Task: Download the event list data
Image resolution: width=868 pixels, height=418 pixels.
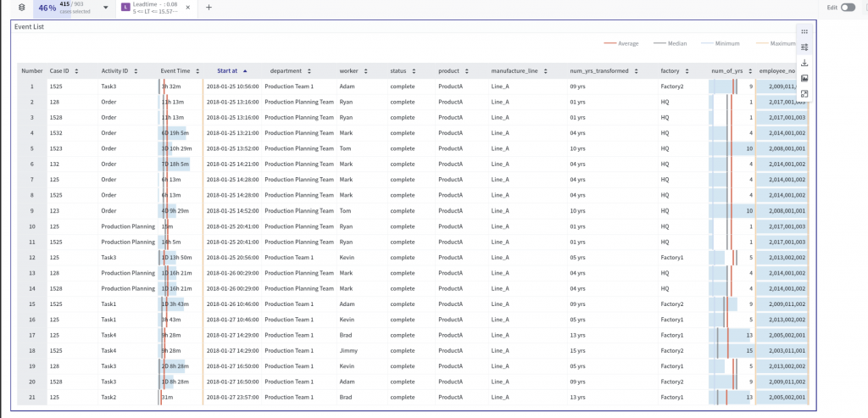Action: [x=804, y=63]
